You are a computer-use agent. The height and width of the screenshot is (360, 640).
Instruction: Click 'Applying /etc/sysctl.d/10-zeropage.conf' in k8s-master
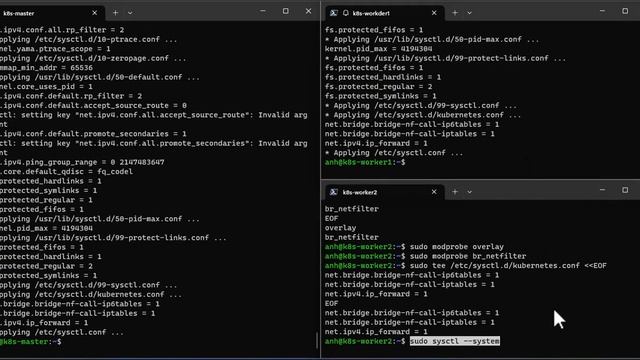93,58
